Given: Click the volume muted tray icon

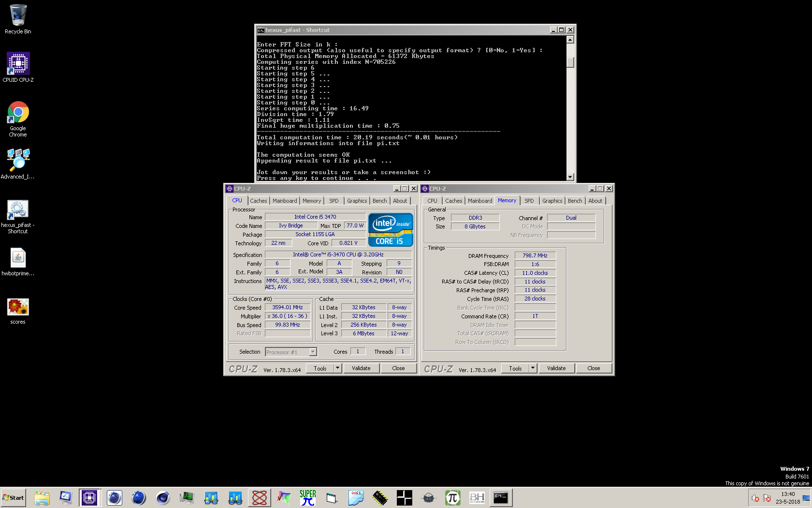Looking at the screenshot, I should pos(755,498).
